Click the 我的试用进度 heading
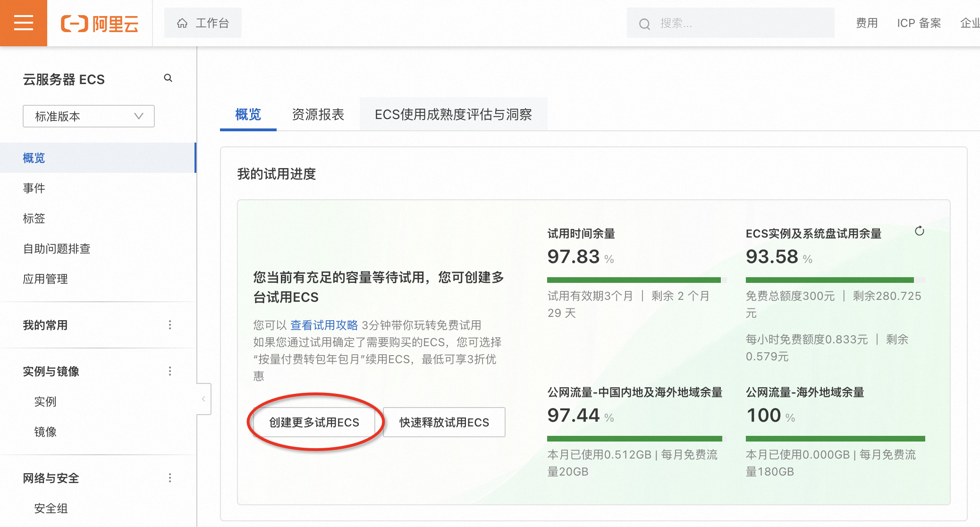The height and width of the screenshot is (527, 980). (x=277, y=174)
